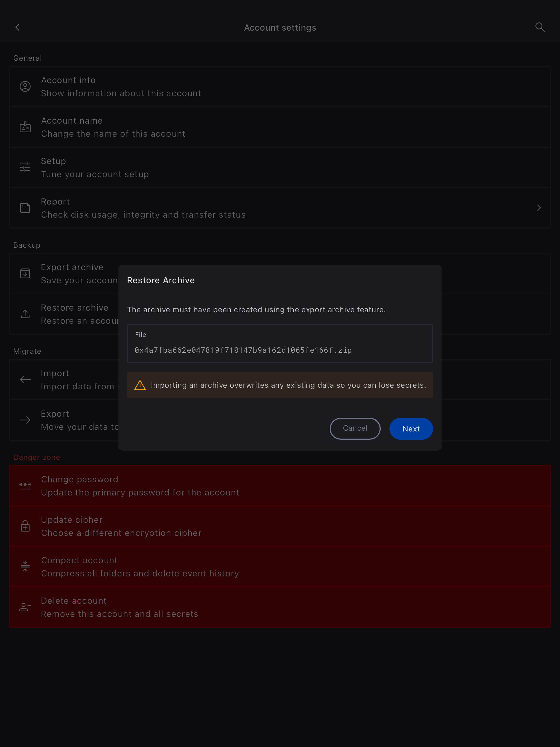Click Next in the Restore Archive dialog

[411, 428]
